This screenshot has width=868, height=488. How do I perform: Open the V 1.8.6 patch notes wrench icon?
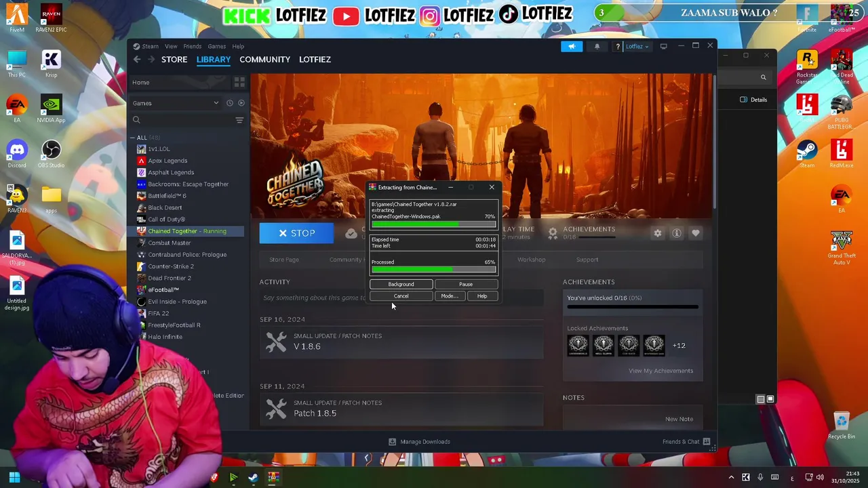276,342
